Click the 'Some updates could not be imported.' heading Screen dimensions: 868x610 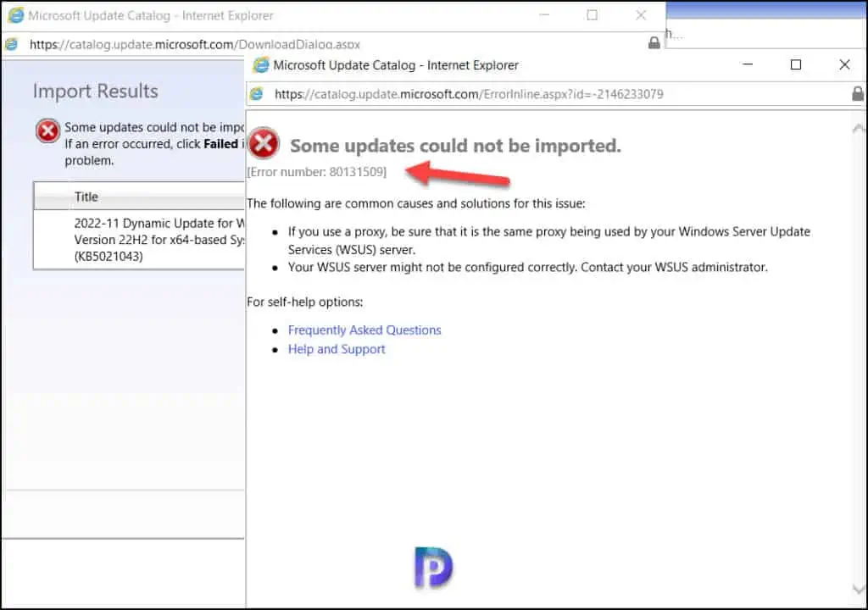pyautogui.click(x=455, y=146)
